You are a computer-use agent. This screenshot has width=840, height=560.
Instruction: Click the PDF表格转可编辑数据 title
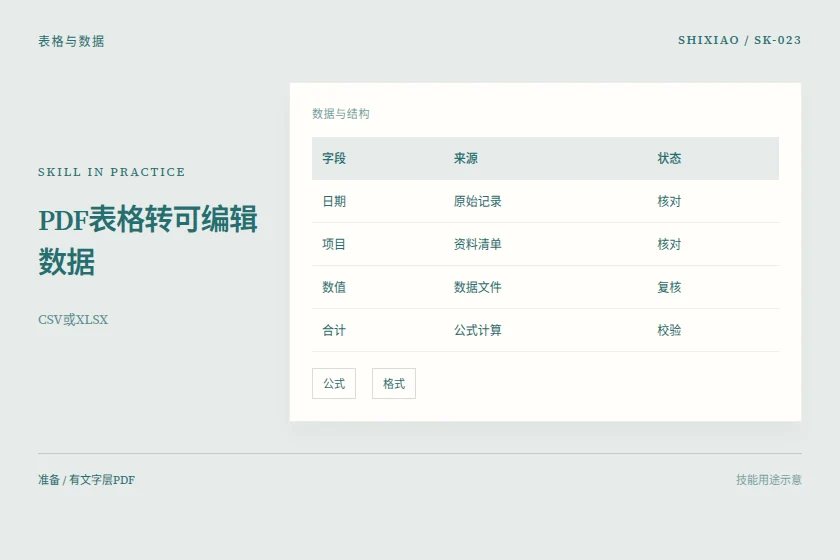[148, 240]
